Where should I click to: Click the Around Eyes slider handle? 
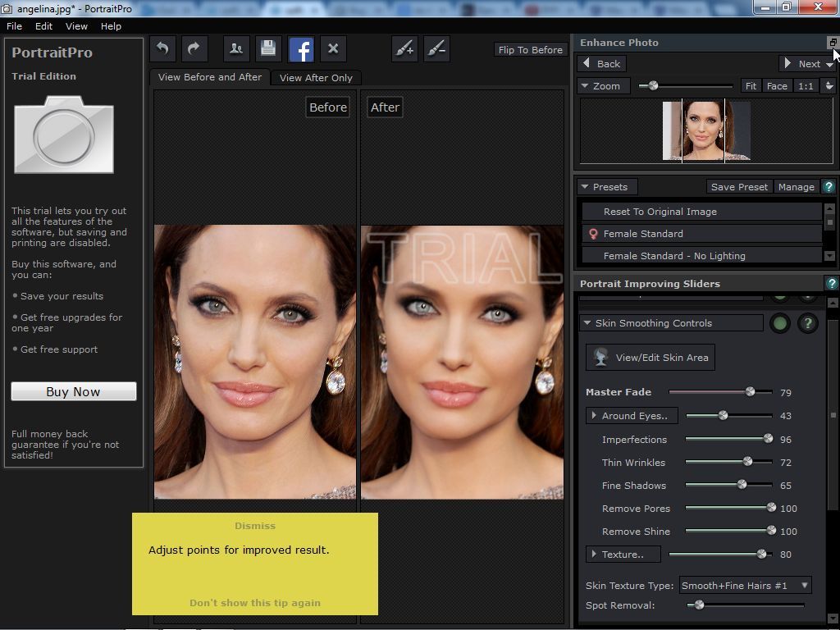724,415
